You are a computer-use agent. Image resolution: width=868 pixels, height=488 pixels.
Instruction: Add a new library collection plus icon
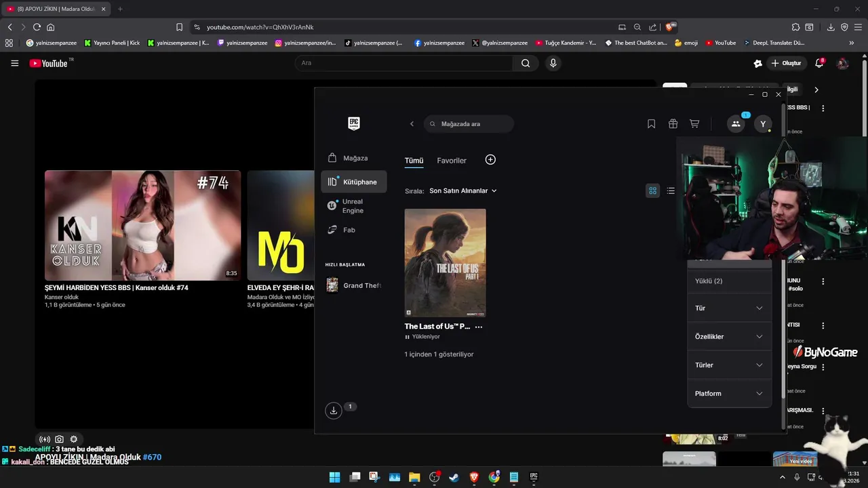click(490, 159)
